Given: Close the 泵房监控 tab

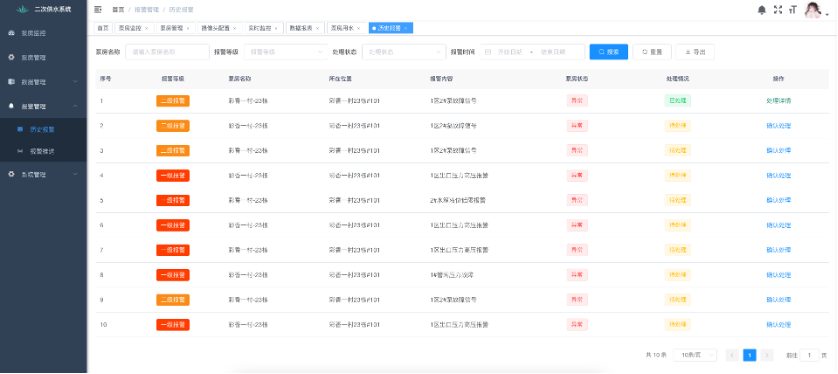Looking at the screenshot, I should tap(146, 28).
